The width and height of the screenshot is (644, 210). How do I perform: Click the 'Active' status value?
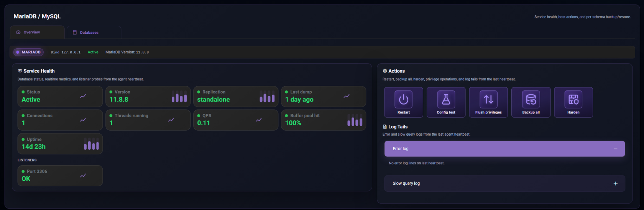coord(31,100)
